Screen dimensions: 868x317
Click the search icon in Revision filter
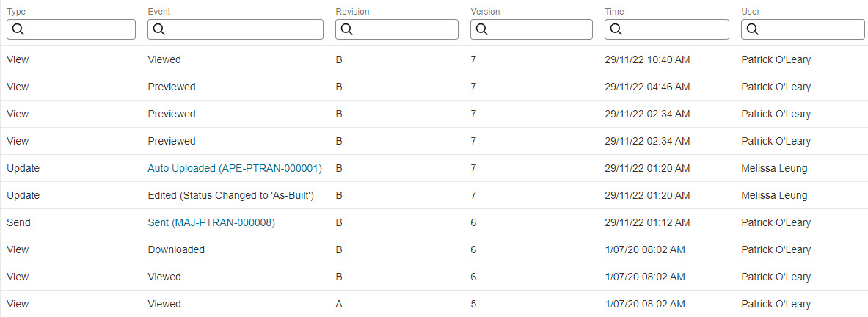(347, 30)
